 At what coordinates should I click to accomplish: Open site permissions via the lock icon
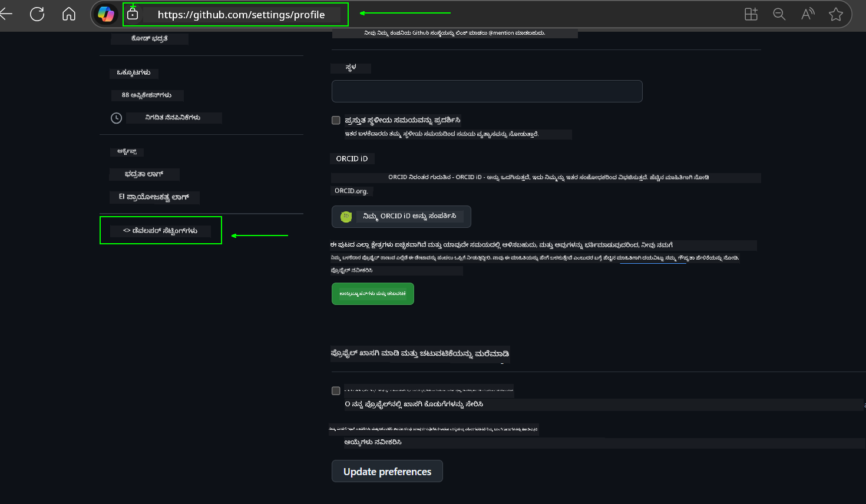133,14
